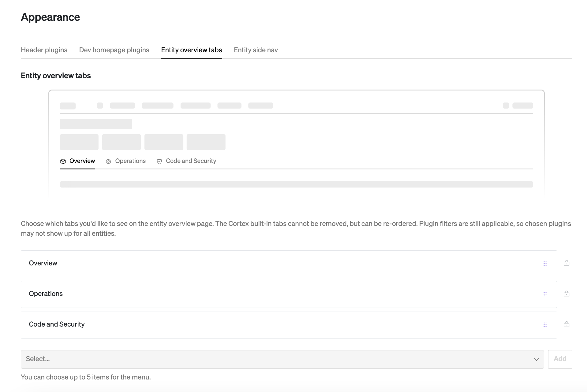Click Operations tab label in the preview
Screen dimensions: 587x392
tap(130, 161)
